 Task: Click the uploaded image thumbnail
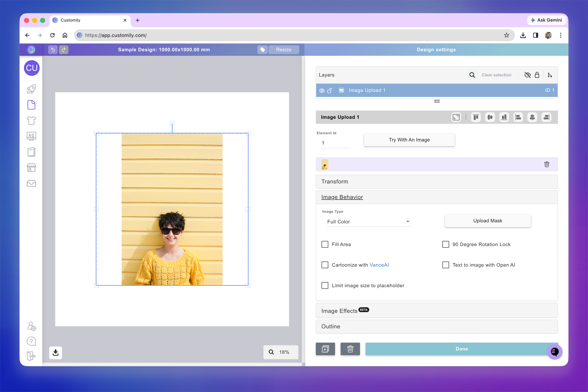325,164
